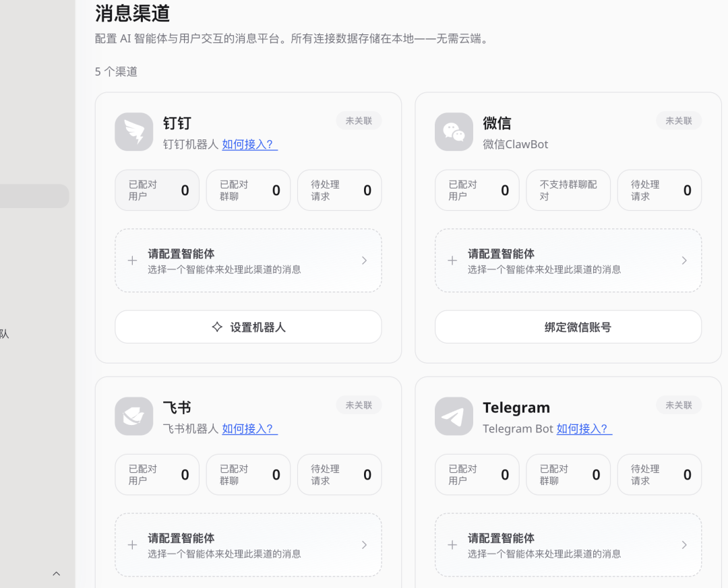Click the Telegram paper plane icon
The height and width of the screenshot is (588, 728).
(x=454, y=416)
